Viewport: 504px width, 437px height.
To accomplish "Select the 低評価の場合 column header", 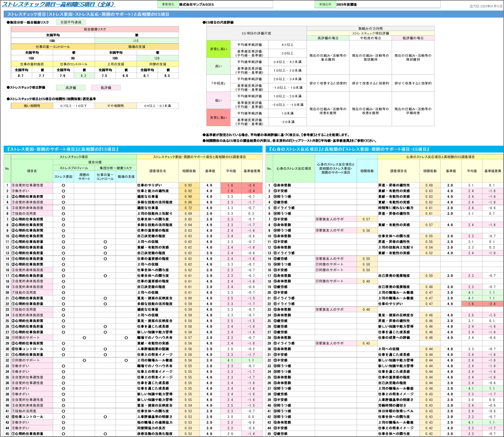I will point(413,38).
